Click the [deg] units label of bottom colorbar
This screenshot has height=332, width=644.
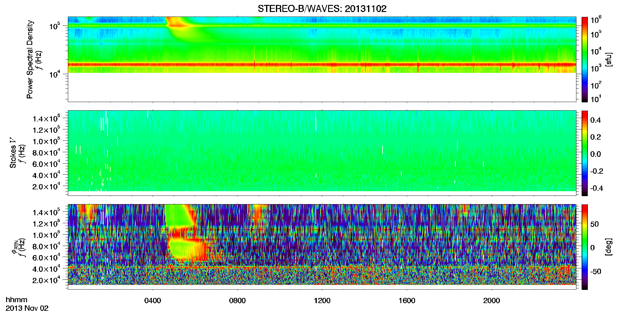(x=609, y=247)
